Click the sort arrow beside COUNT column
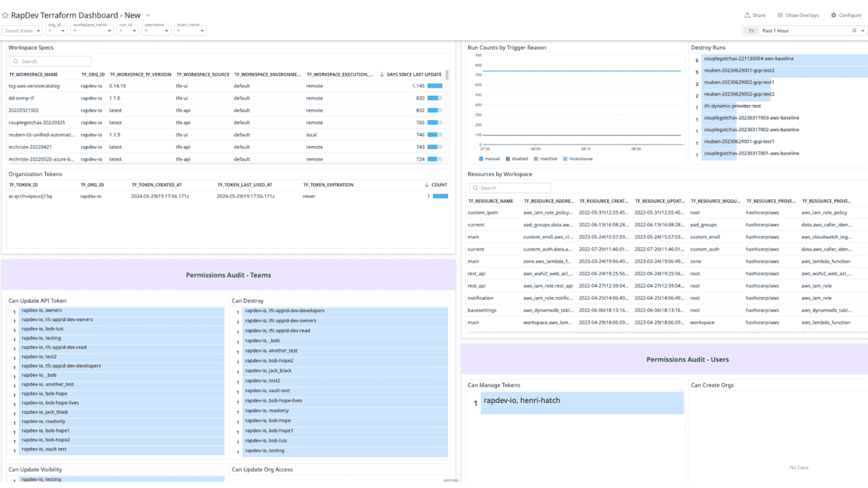 pos(427,185)
